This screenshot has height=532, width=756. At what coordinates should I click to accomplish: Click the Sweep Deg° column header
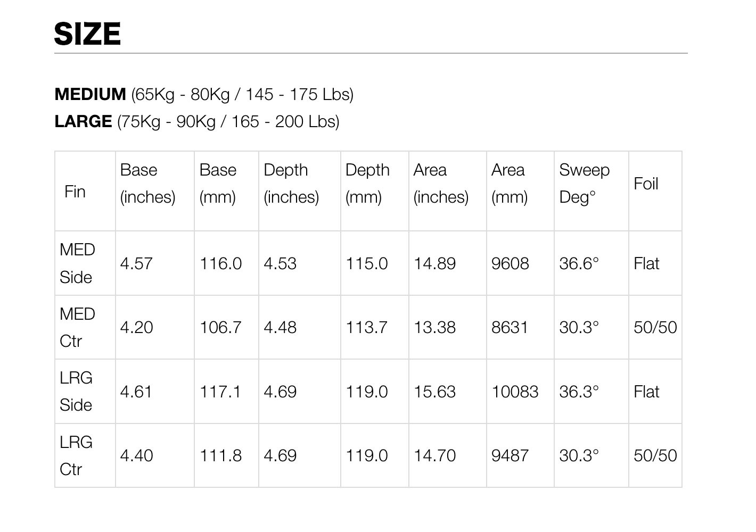[584, 184]
